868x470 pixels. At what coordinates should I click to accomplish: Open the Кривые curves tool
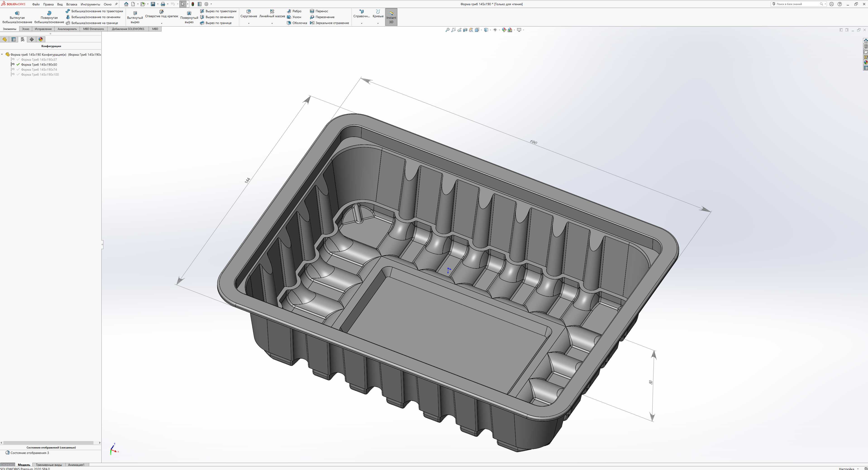(x=378, y=14)
